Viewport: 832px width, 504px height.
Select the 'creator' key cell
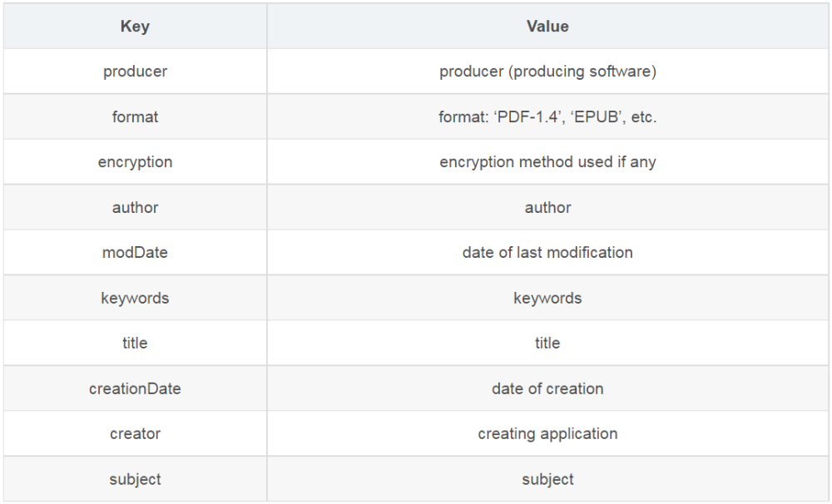click(135, 433)
